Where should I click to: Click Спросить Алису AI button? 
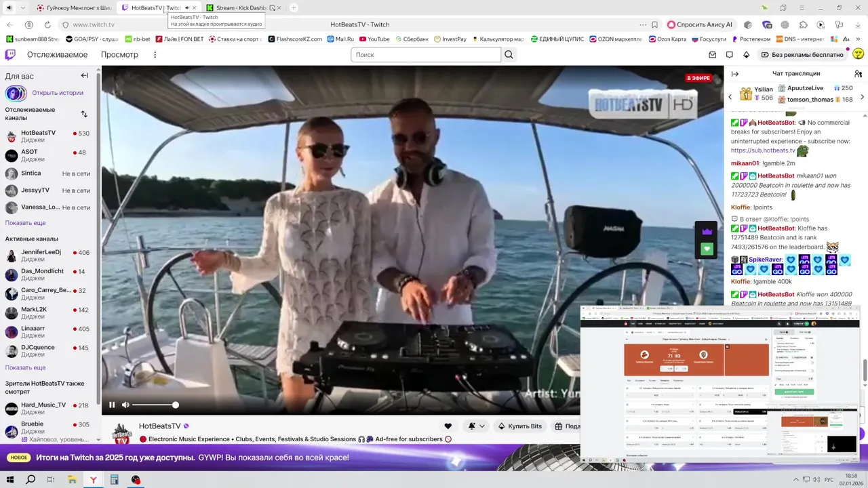pos(701,24)
